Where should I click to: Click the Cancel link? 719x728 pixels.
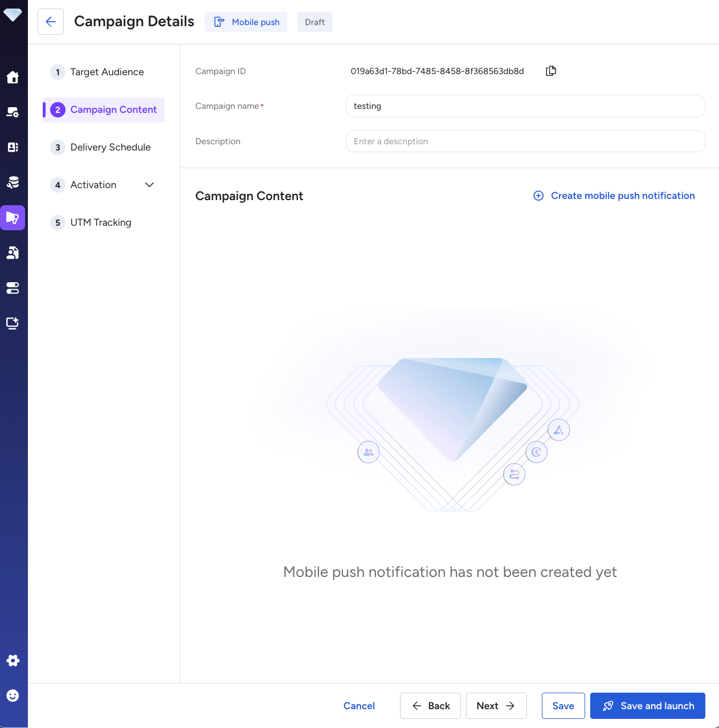click(359, 706)
